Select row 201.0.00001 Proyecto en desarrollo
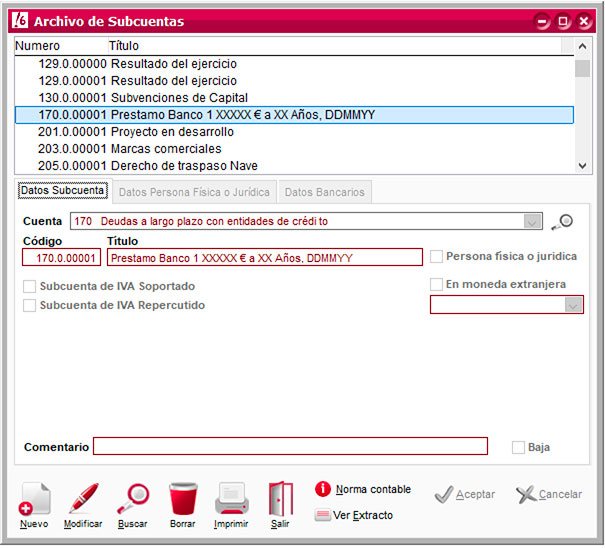The image size is (605, 548). tap(294, 132)
